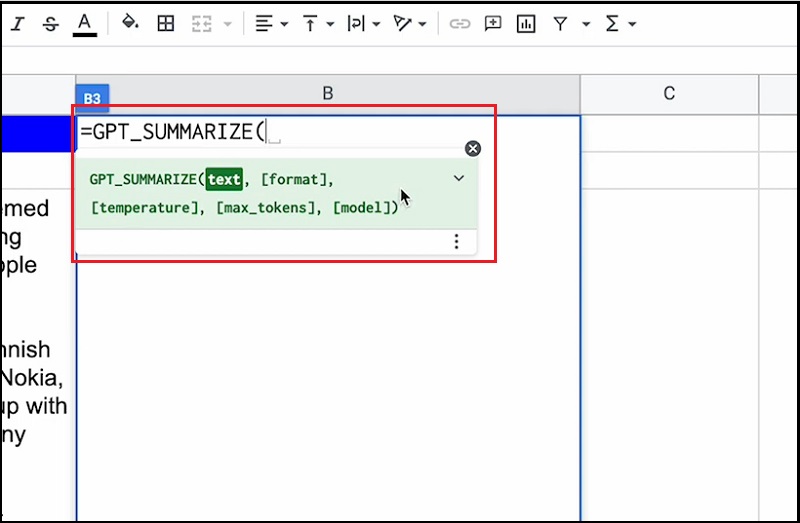Apply strikethrough formatting

pos(51,24)
